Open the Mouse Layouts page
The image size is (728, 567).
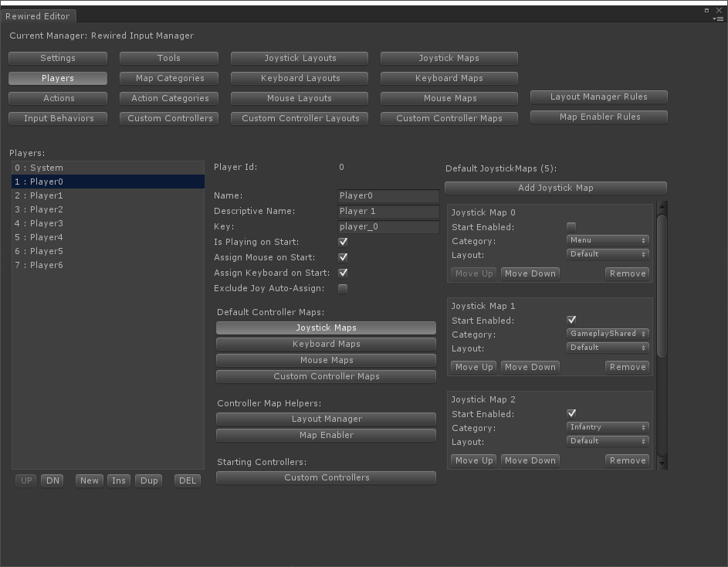point(300,98)
